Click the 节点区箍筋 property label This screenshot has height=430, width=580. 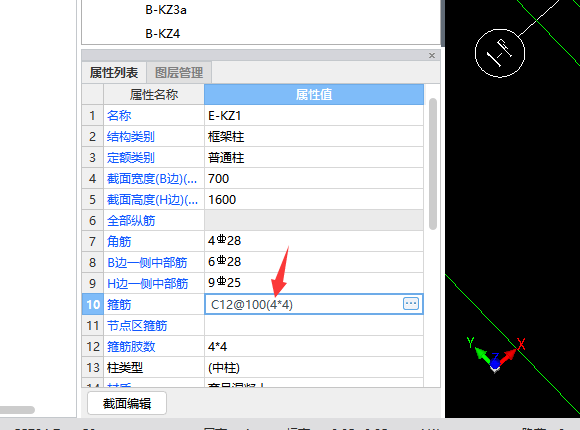coord(137,326)
